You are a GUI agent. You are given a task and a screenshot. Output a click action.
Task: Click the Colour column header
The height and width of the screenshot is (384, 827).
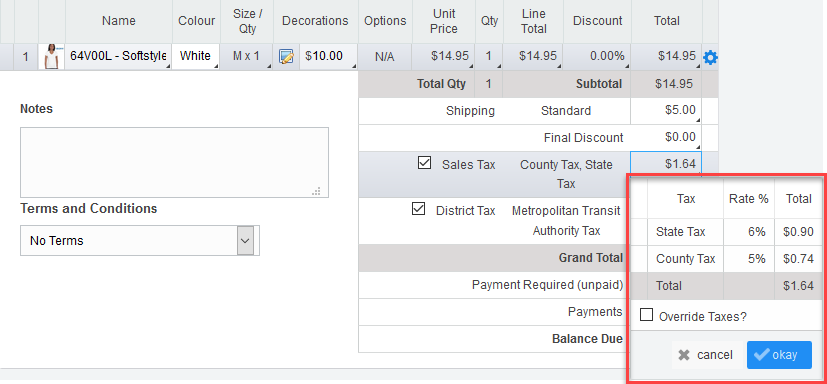196,21
